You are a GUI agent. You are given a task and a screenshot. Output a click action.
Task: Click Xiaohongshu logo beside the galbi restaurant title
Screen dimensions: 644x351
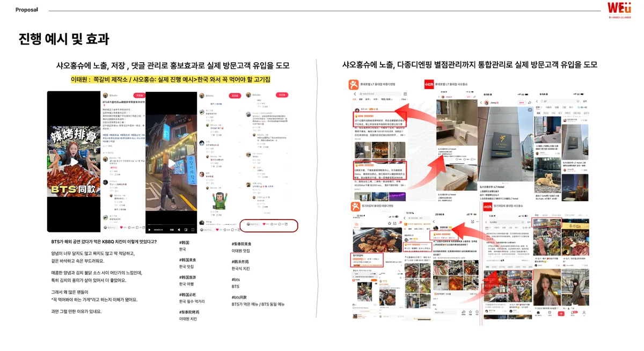(x=488, y=207)
